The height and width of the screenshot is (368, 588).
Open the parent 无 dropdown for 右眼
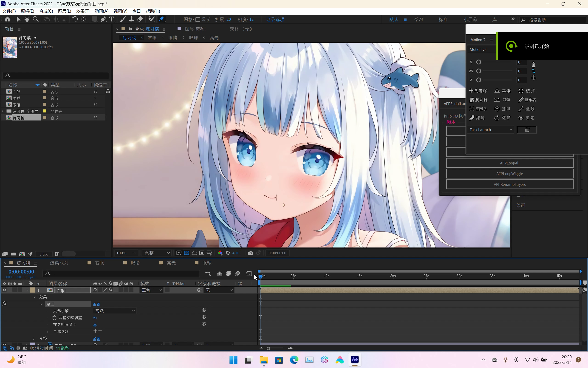point(219,290)
